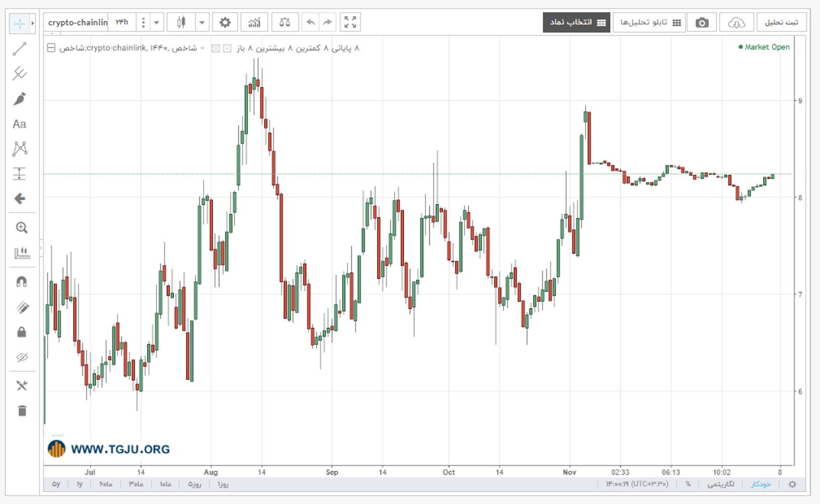Open the compare scales balance icon
The image size is (820, 504).
pyautogui.click(x=285, y=22)
